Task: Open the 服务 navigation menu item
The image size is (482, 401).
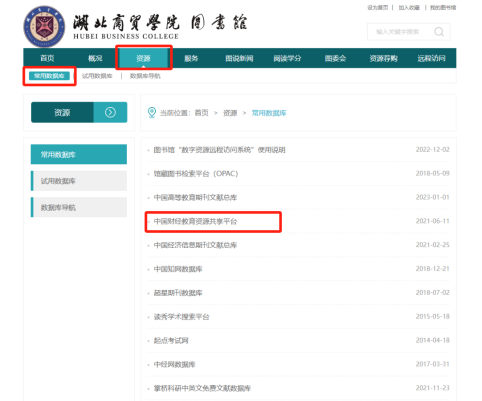Action: click(191, 58)
